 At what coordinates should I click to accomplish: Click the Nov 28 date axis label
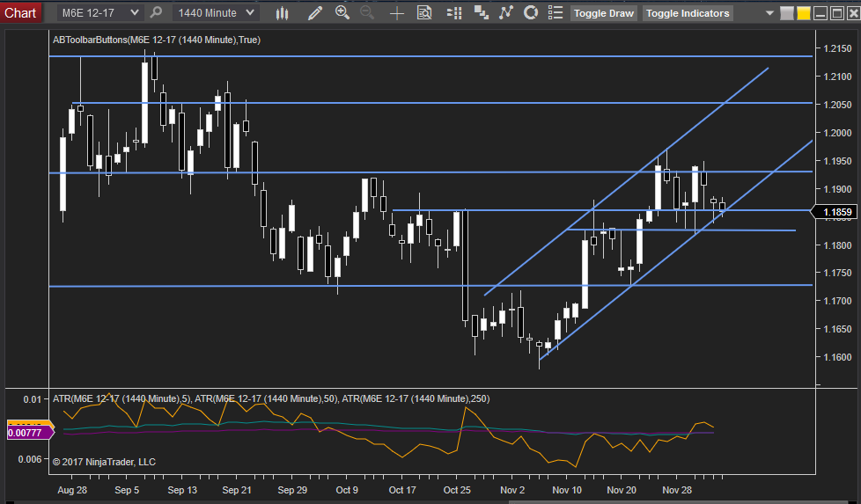pos(677,490)
